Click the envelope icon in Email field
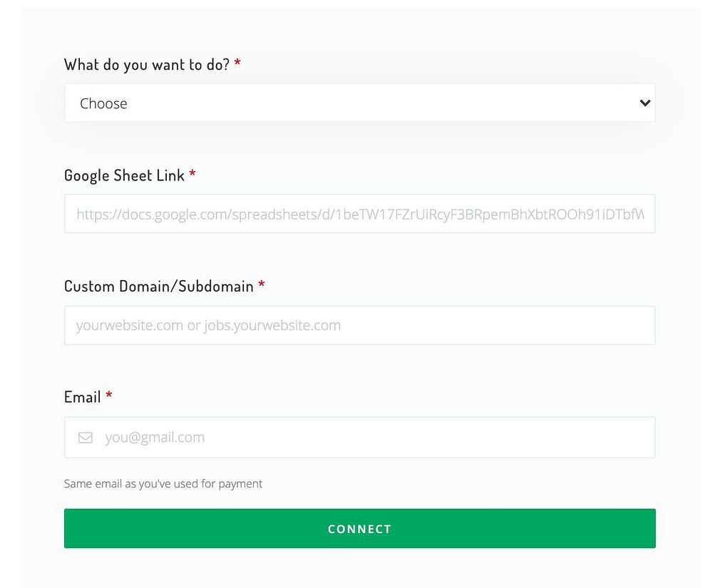 pos(86,438)
